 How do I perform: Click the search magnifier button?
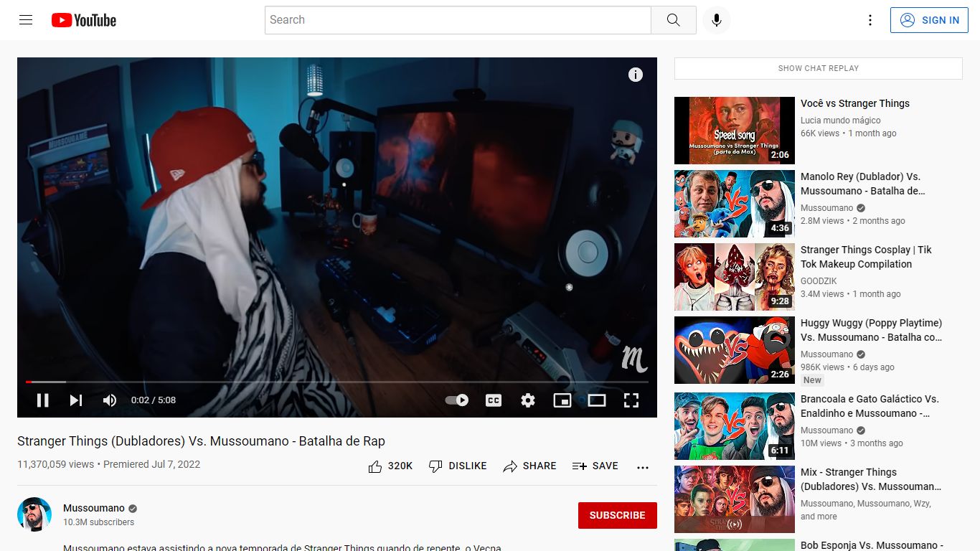coord(673,20)
